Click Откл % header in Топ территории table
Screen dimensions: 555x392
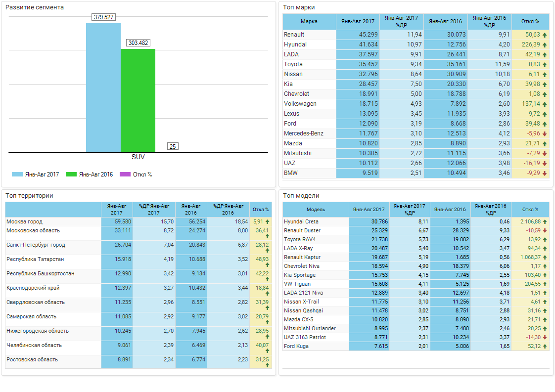click(x=261, y=210)
